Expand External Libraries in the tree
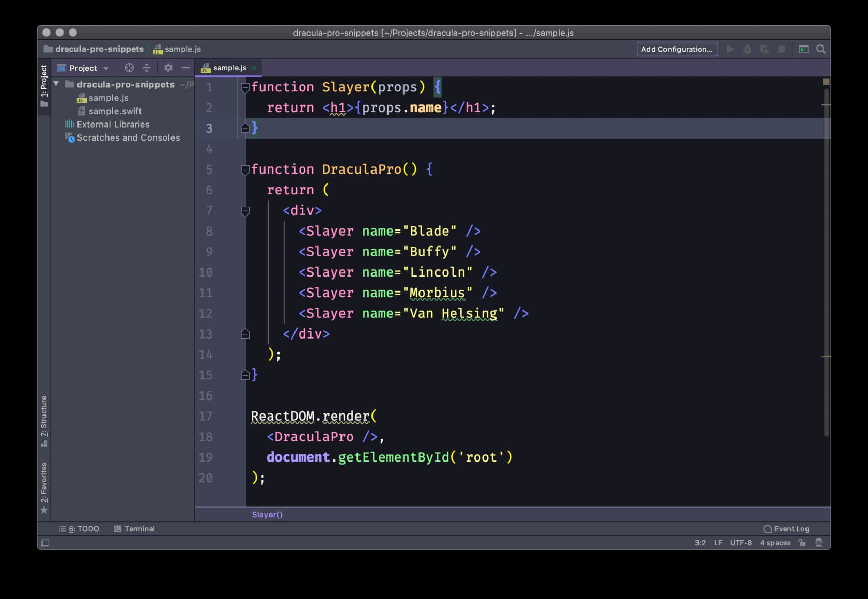This screenshot has height=599, width=868. point(113,124)
